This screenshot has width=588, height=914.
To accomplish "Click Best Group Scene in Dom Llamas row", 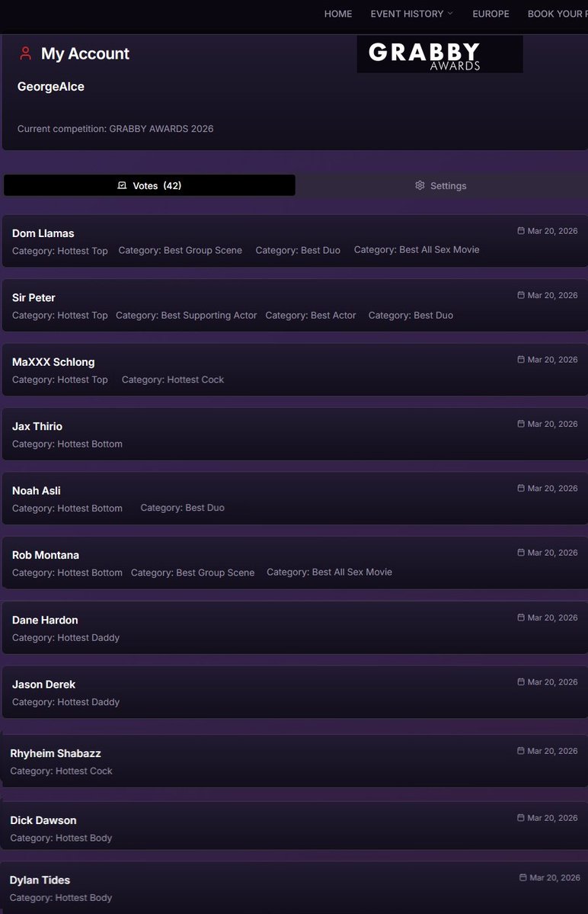I will tap(181, 250).
